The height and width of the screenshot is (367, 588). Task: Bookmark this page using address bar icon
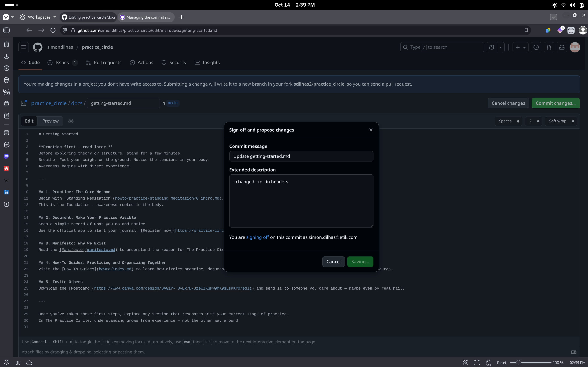click(526, 30)
